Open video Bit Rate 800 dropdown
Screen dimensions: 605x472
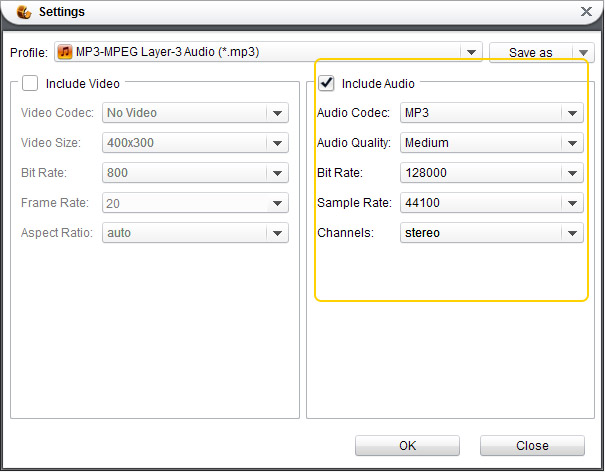(x=195, y=173)
